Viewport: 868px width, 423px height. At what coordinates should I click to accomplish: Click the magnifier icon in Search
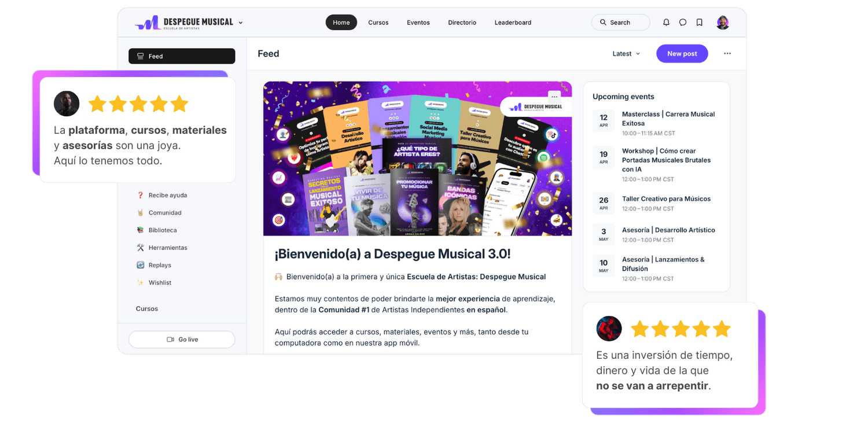[x=603, y=23]
